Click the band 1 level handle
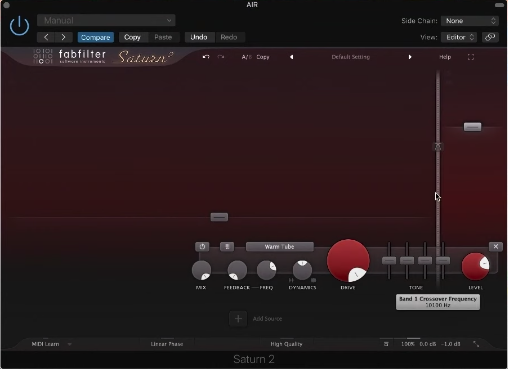Screen dimensions: 508x369 [219, 217]
